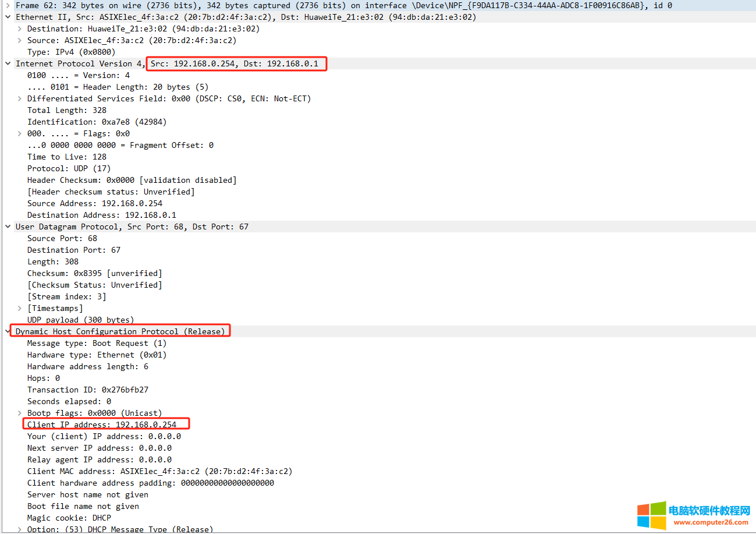Select Server host name not given
Image resolution: width=756 pixels, height=534 pixels.
click(x=88, y=494)
